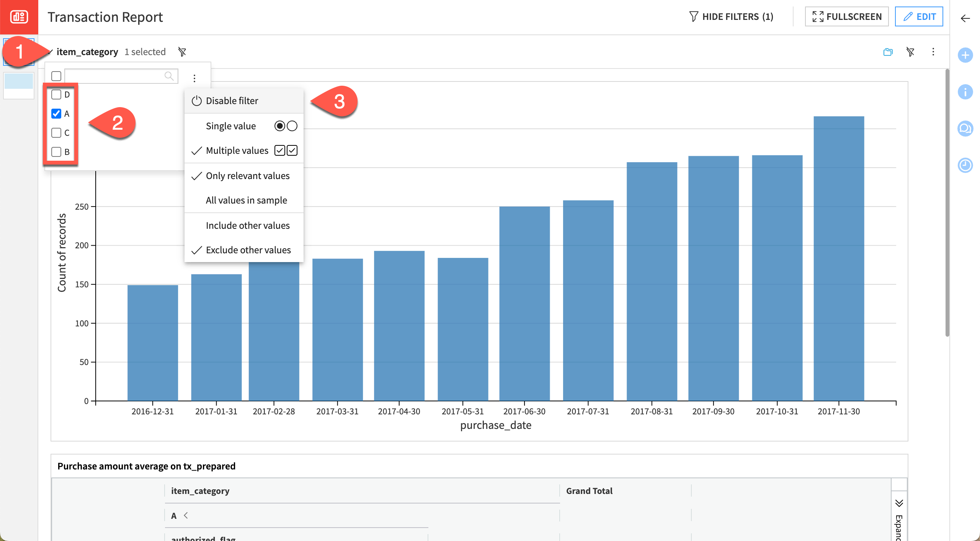Click the back arrow icon

[965, 18]
